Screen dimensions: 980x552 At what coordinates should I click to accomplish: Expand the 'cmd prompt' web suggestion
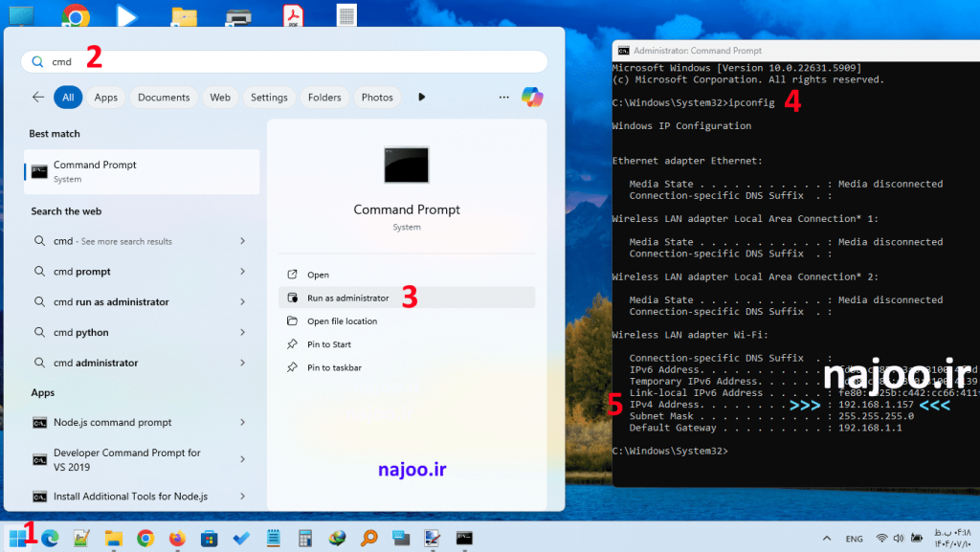click(x=242, y=272)
